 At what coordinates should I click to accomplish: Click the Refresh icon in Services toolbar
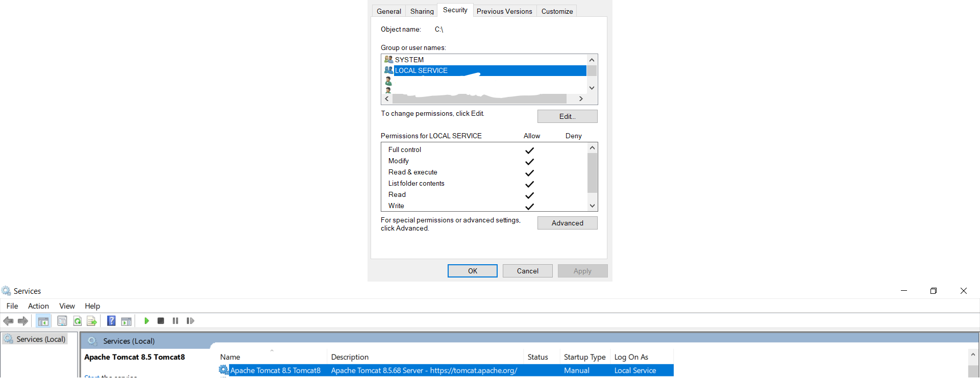coord(78,321)
